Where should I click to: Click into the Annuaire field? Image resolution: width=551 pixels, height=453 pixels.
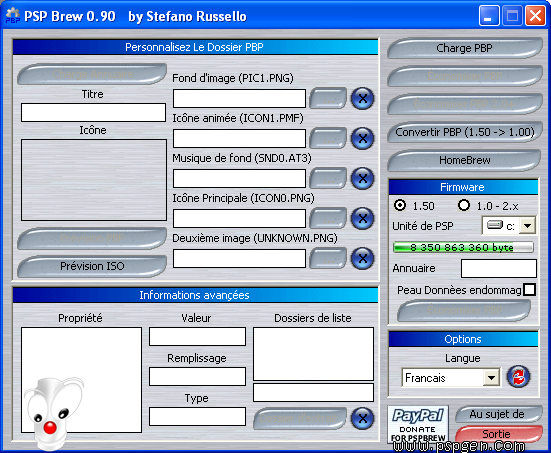click(x=499, y=268)
